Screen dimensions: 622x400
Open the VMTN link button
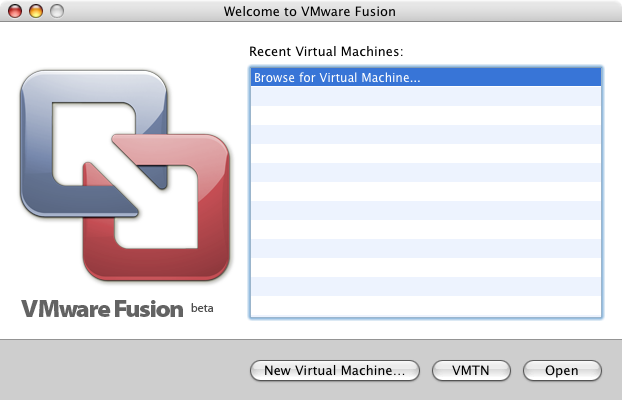(x=471, y=370)
